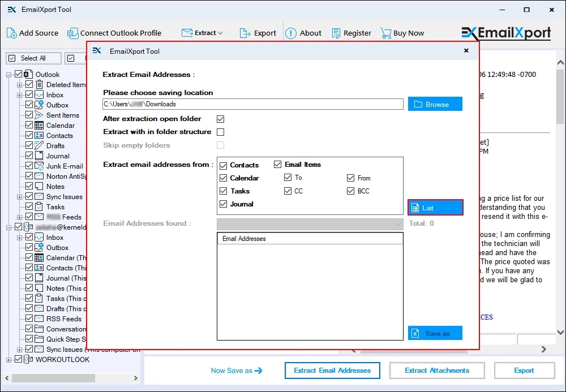The width and height of the screenshot is (566, 392).
Task: Click the Add Source icon
Action: [11, 33]
